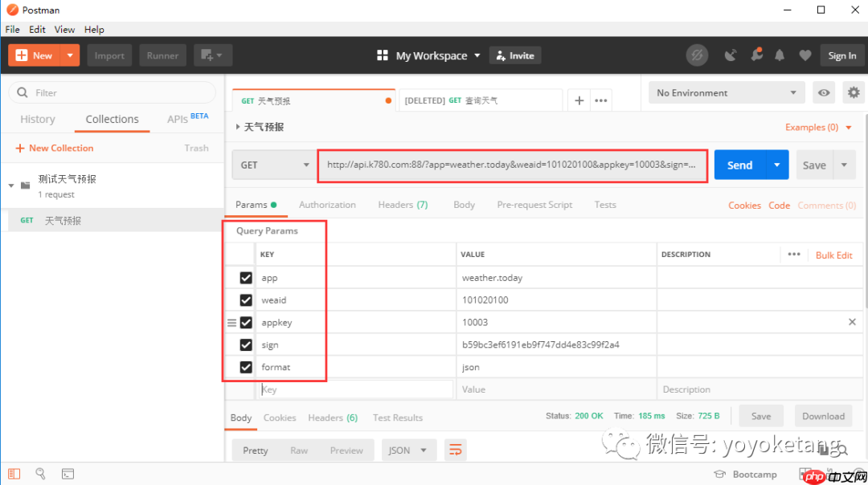The image size is (868, 485).
Task: Select the Raw response view tab
Action: coord(299,450)
